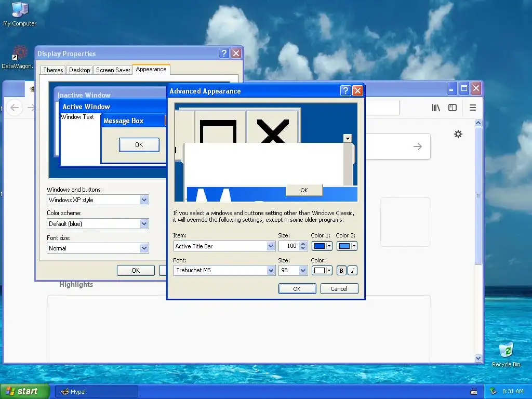Open the Color 1 swatch picker
The image size is (532, 399).
[x=322, y=246]
